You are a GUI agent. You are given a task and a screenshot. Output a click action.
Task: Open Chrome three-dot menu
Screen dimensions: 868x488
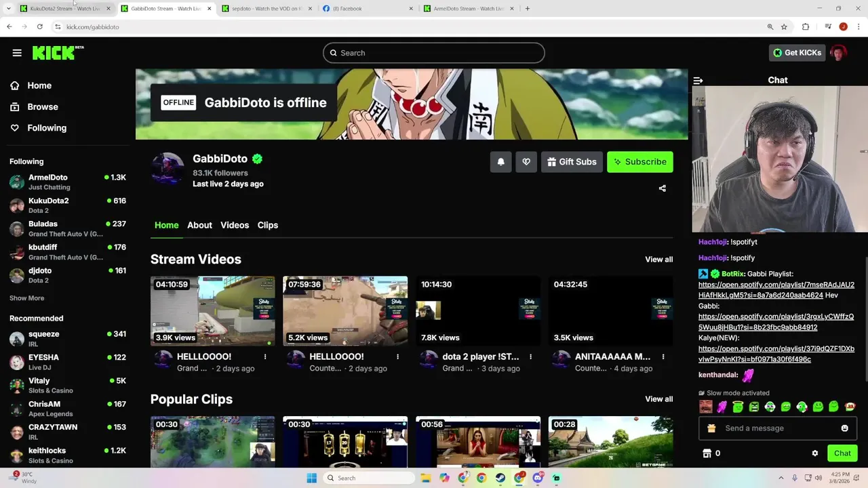coord(858,26)
